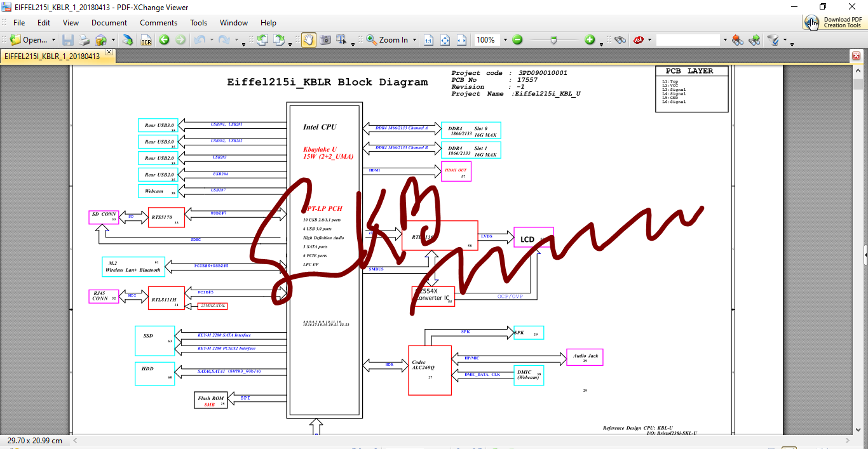Open the Undo history dropdown arrow
The width and height of the screenshot is (868, 449).
212,40
